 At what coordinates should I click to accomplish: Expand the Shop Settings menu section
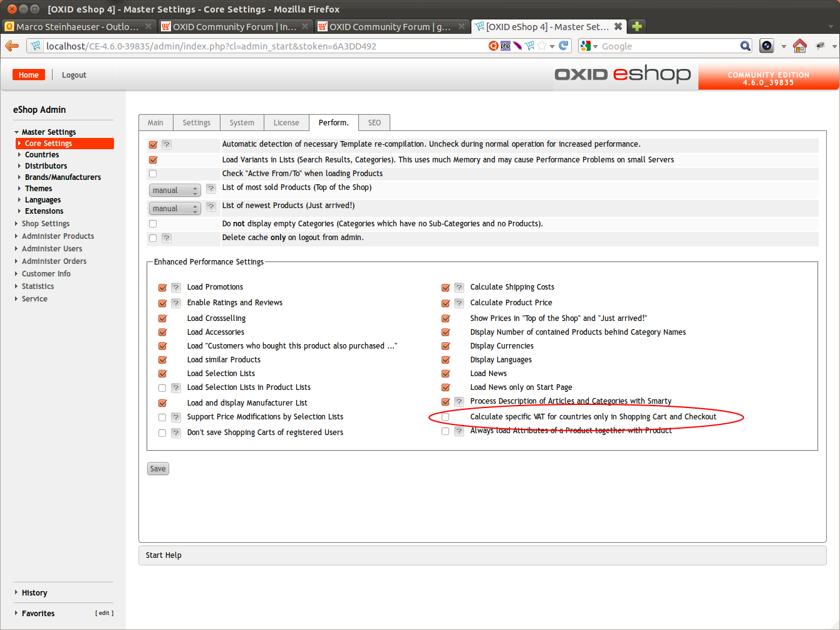45,224
